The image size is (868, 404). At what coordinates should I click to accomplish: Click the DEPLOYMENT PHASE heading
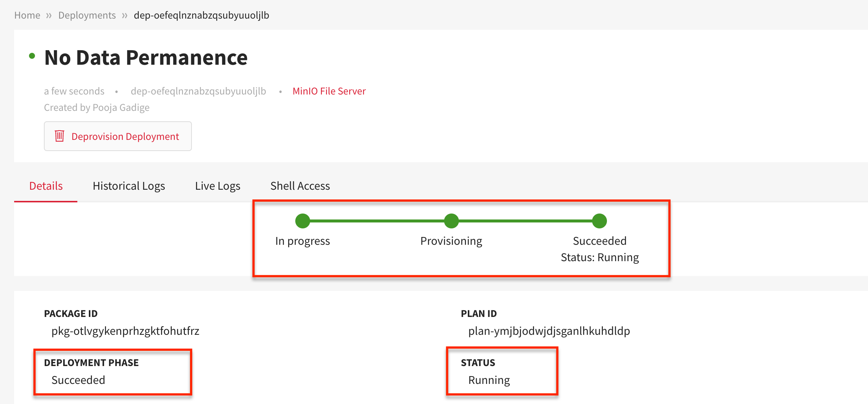coord(91,363)
